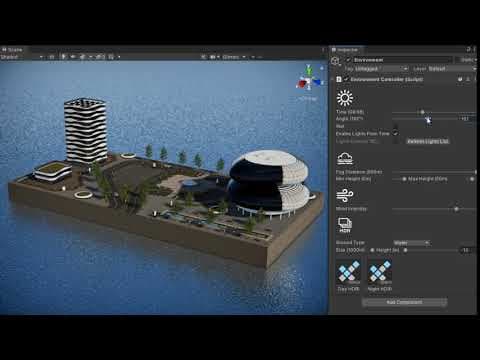Screen dimensions: 480x360
Task: Select the Scene tab
Action: [x=12, y=50]
